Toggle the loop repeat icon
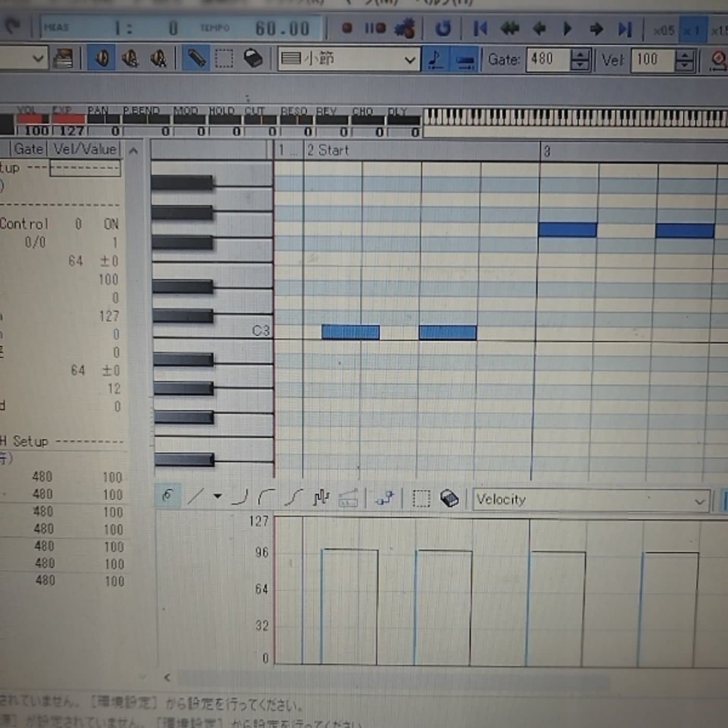Screen dimensions: 728x728 [x=443, y=29]
